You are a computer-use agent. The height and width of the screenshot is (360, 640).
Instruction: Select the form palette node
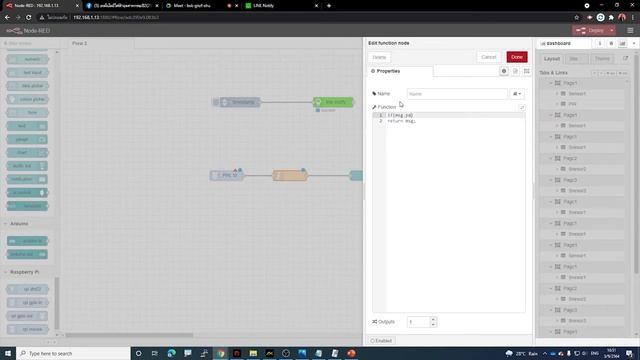(27, 113)
